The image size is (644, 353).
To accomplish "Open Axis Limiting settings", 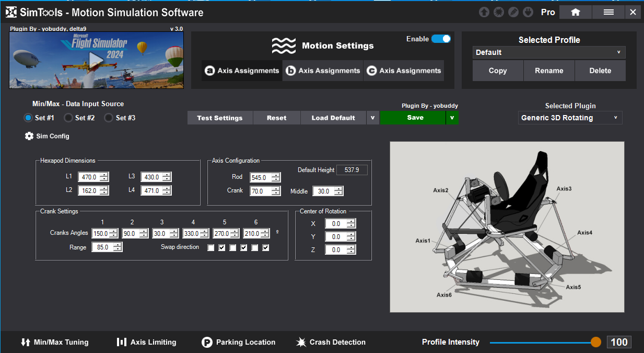I will click(x=146, y=342).
